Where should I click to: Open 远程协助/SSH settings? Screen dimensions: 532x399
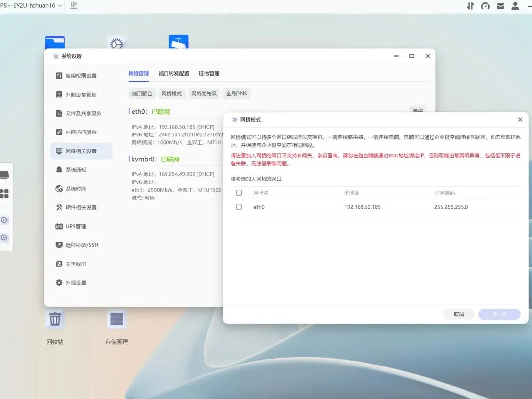point(81,245)
